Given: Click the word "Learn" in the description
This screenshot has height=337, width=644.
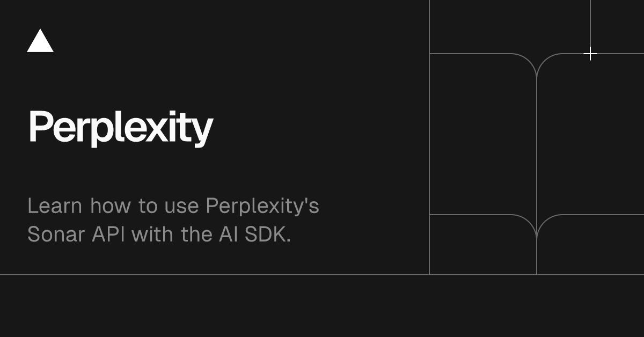Looking at the screenshot, I should 55,206.
